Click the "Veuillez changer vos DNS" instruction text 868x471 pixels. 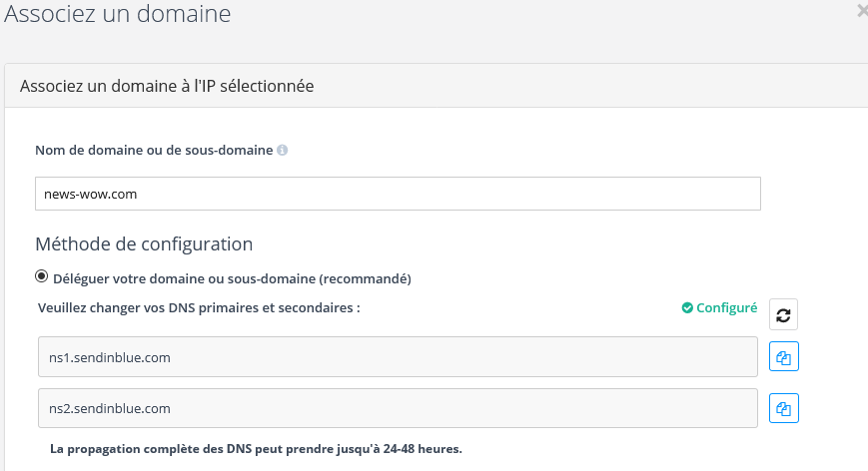pyautogui.click(x=198, y=308)
